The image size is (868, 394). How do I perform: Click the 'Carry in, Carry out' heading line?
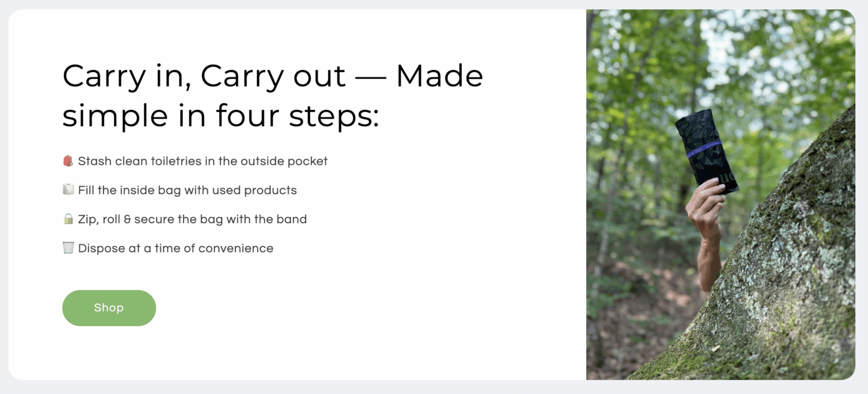click(x=273, y=76)
